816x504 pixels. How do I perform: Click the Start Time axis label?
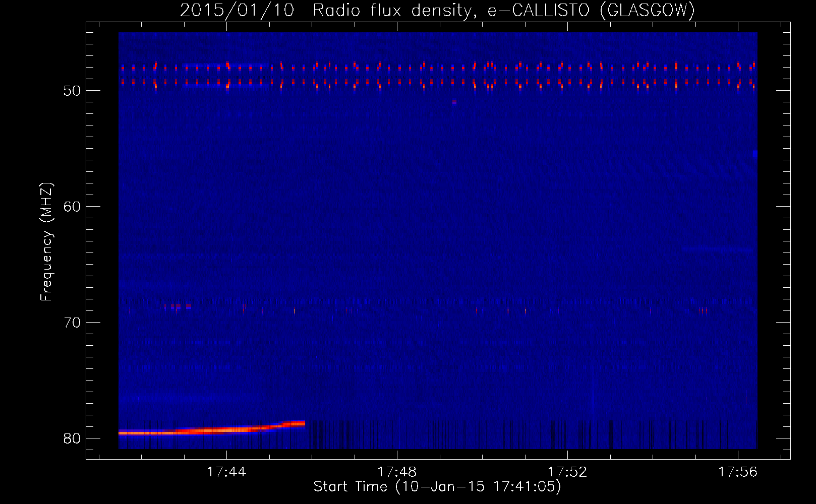point(437,487)
